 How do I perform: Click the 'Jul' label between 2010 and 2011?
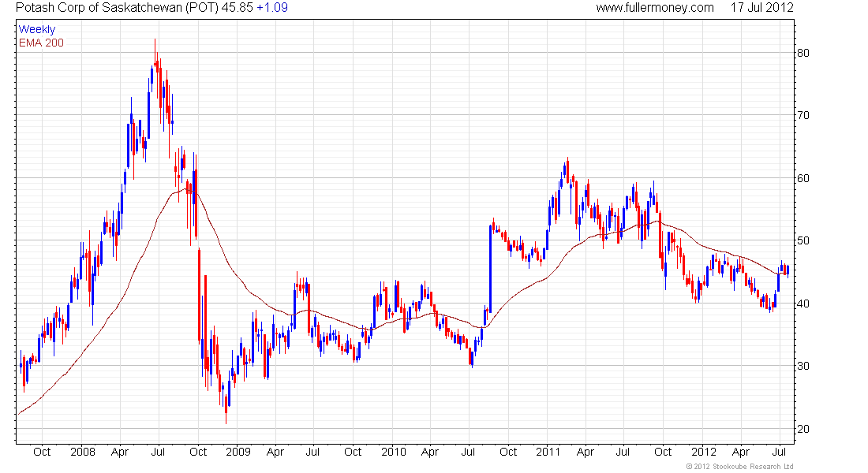[x=468, y=452]
